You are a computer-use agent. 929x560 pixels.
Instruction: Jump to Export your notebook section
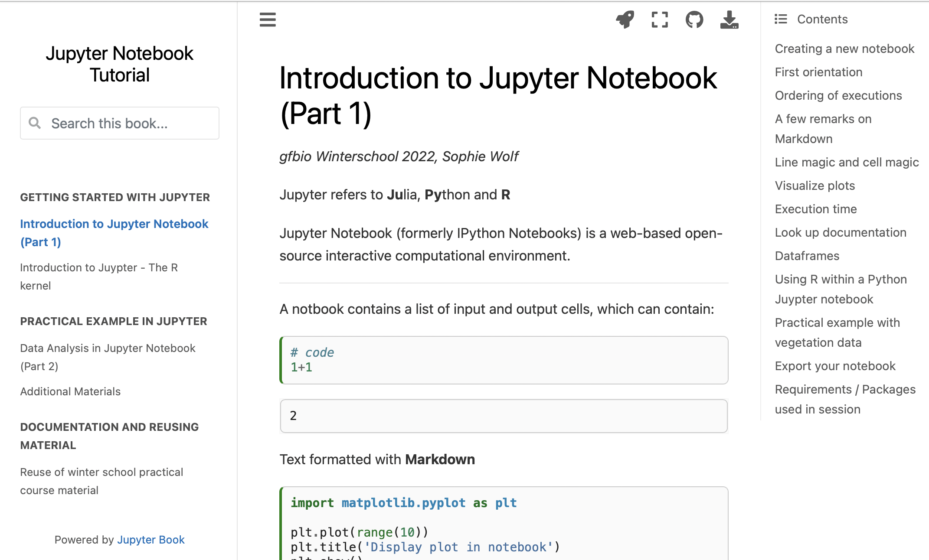coord(835,366)
